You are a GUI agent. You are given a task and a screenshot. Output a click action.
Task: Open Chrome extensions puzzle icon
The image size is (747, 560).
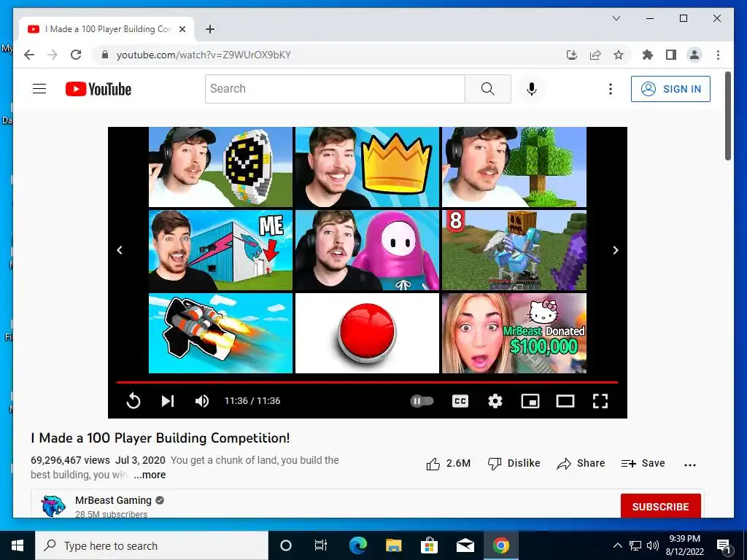tap(648, 55)
